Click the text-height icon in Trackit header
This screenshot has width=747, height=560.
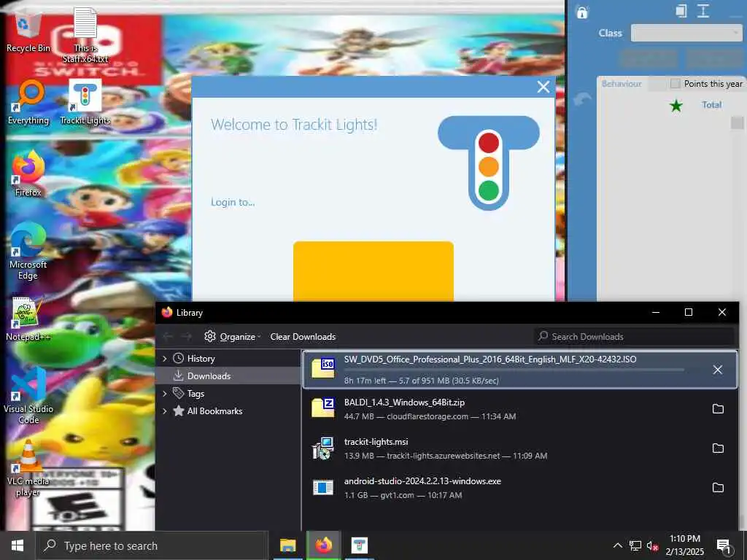click(703, 11)
